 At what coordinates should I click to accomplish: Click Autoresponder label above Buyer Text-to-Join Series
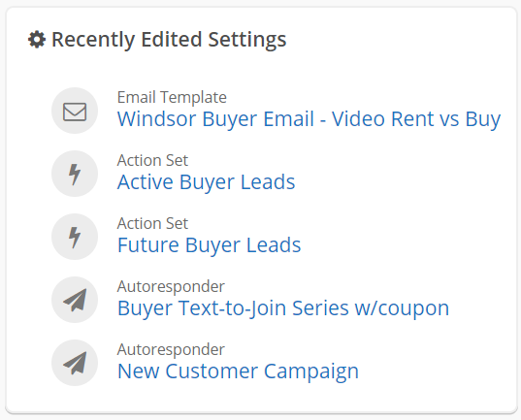[171, 287]
